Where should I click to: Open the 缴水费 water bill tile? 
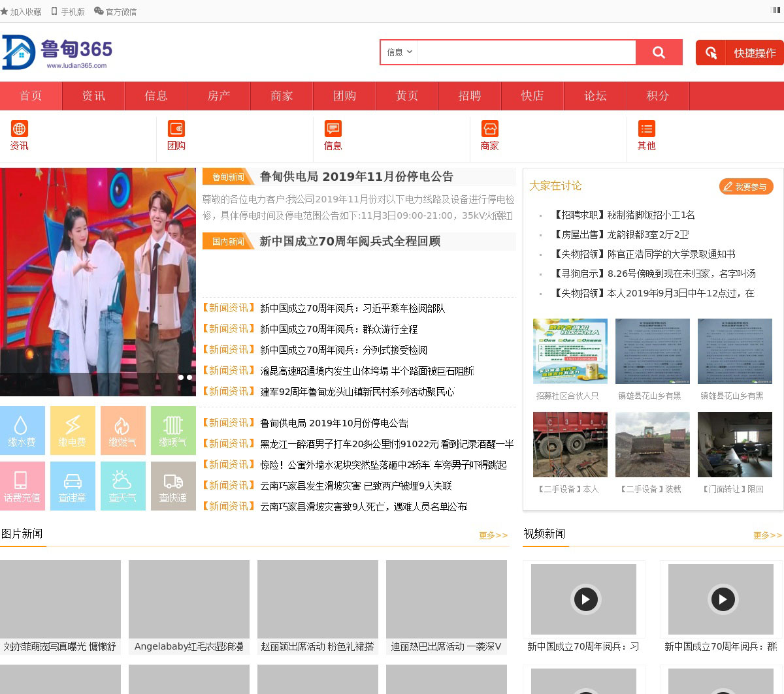coord(22,431)
